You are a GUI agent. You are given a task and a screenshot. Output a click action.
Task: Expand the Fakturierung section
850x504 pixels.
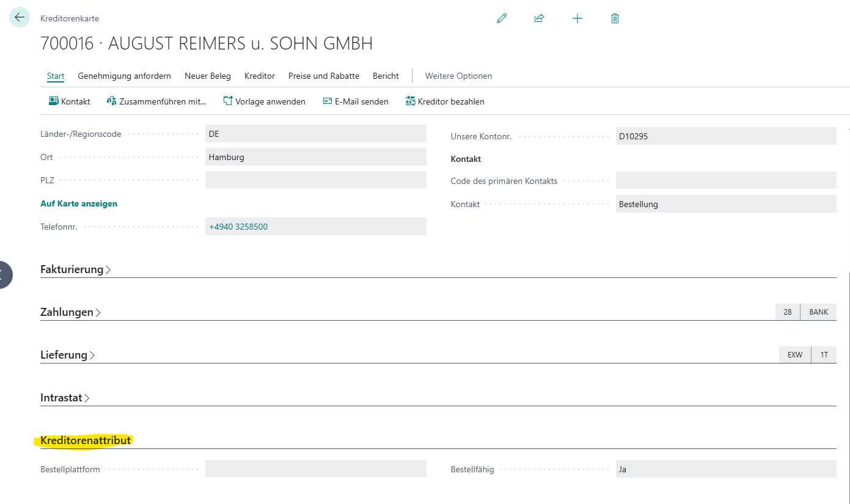(76, 269)
